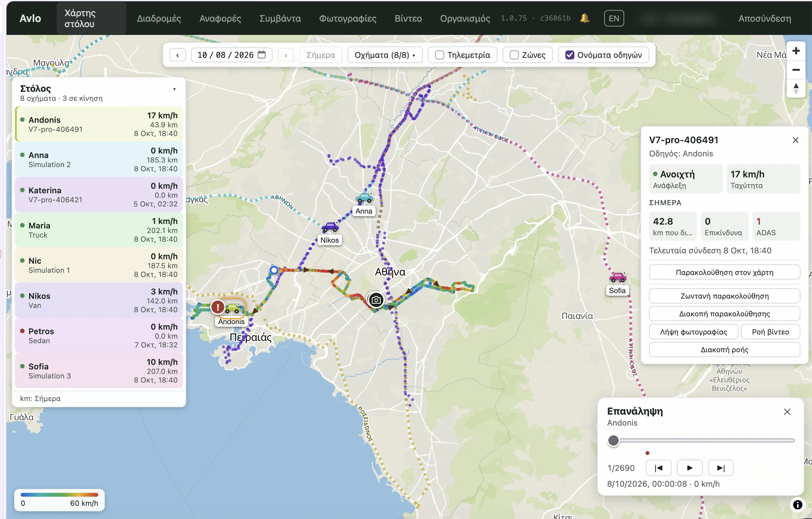The width and height of the screenshot is (812, 519).
Task: Log out via Αποσύνδεση
Action: 764,18
